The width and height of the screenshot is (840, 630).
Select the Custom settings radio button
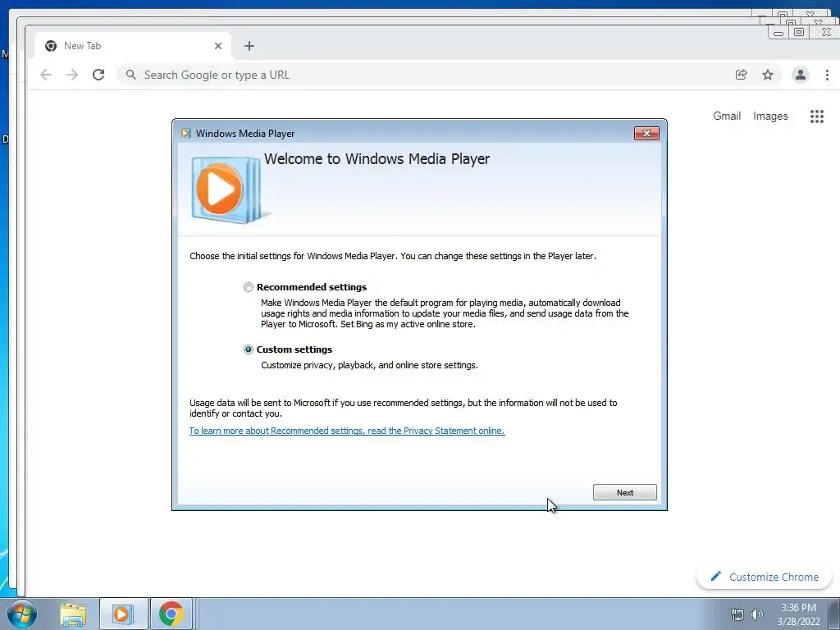pyautogui.click(x=248, y=349)
